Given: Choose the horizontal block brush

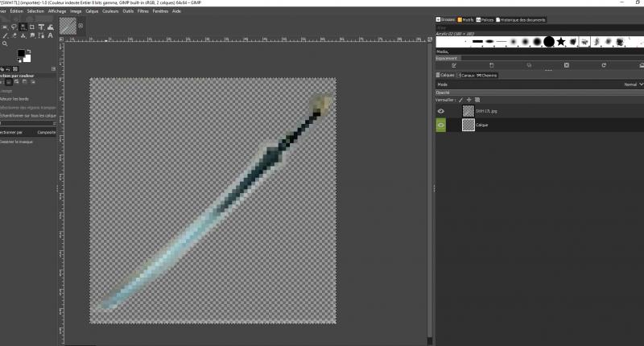Looking at the screenshot, I should [x=477, y=42].
